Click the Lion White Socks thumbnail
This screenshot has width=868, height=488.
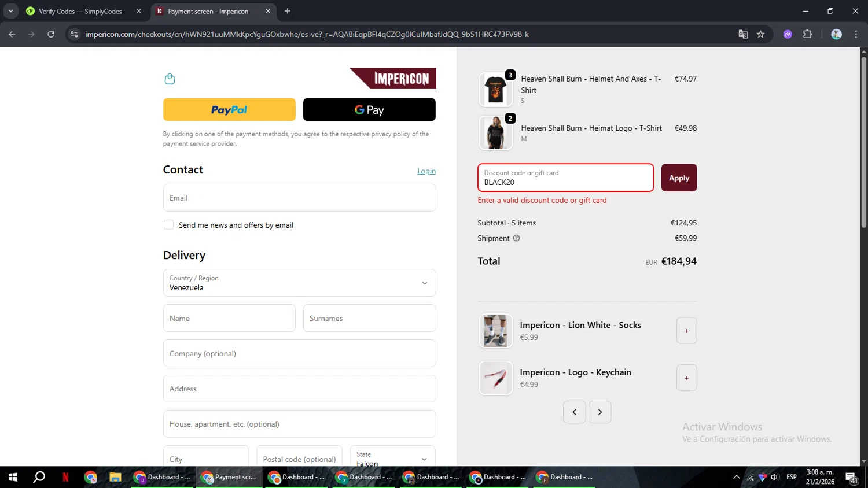click(x=495, y=331)
